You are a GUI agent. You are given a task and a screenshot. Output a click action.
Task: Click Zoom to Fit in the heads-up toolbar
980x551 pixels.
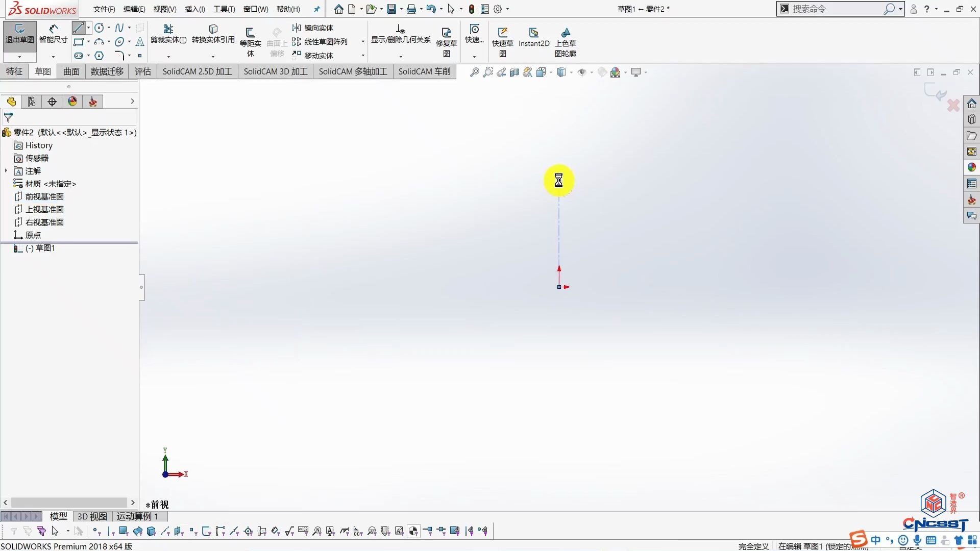click(x=474, y=72)
